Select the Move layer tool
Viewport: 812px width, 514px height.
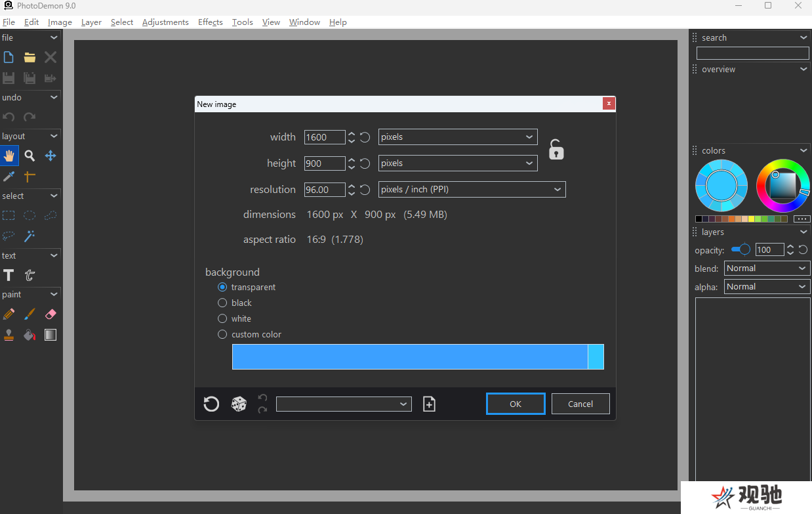51,156
